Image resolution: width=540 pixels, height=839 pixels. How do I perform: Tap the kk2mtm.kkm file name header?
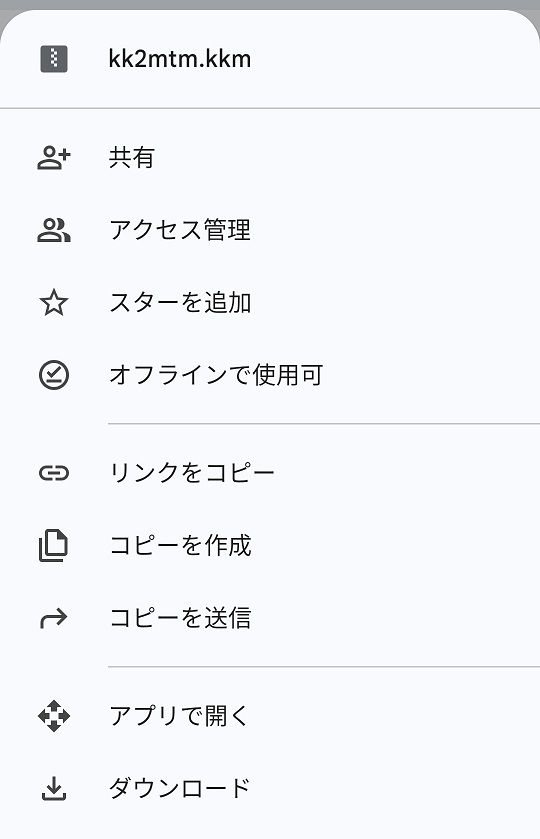click(x=179, y=59)
